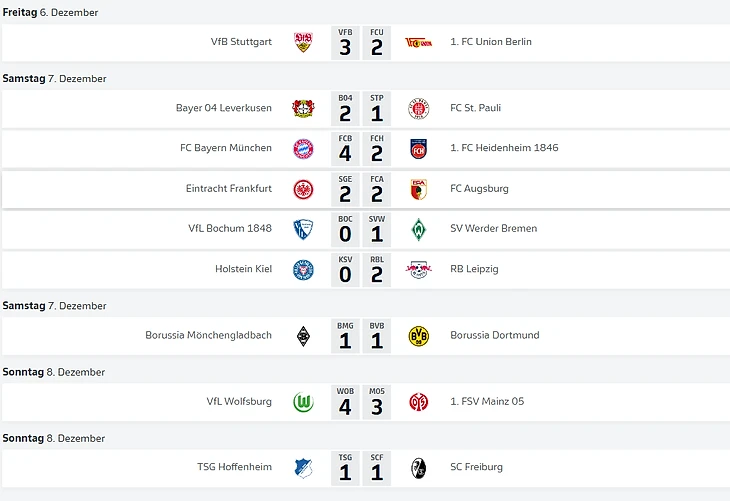Click the RB Leipzig club logo
This screenshot has height=501, width=730.
coord(418,268)
